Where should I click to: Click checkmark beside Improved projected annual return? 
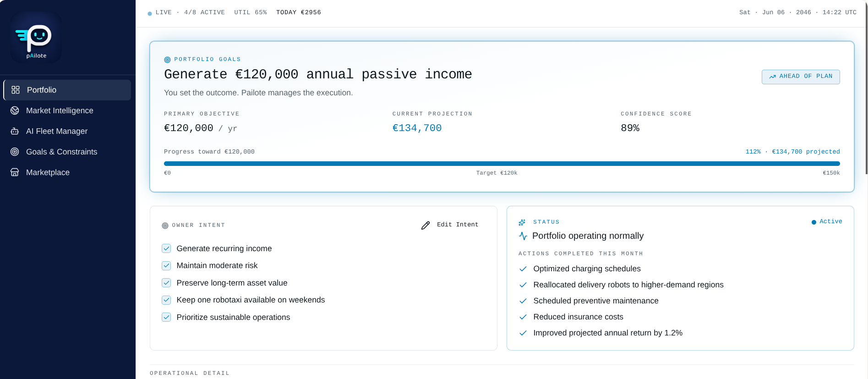pyautogui.click(x=523, y=333)
